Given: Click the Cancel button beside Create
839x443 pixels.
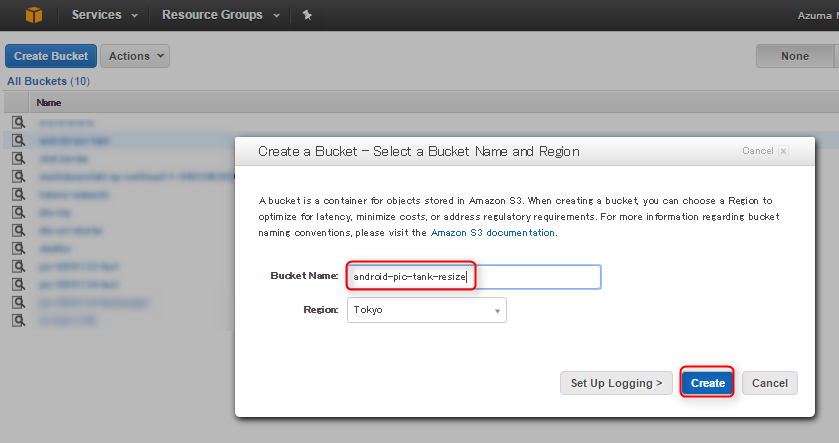Looking at the screenshot, I should point(769,383).
